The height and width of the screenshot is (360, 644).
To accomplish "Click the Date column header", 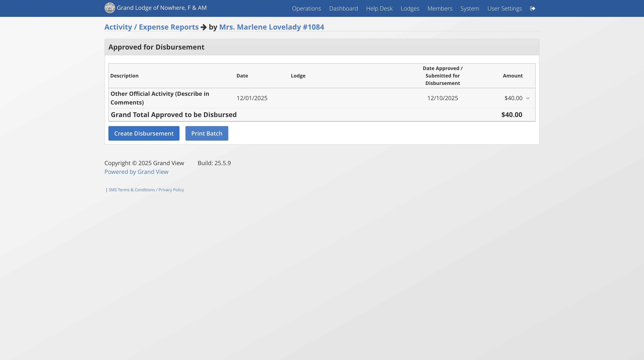I will (242, 76).
